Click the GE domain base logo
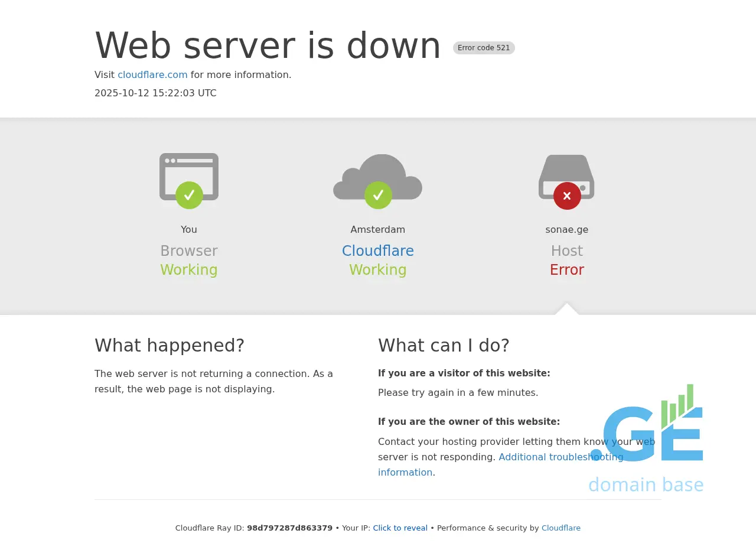 646,438
